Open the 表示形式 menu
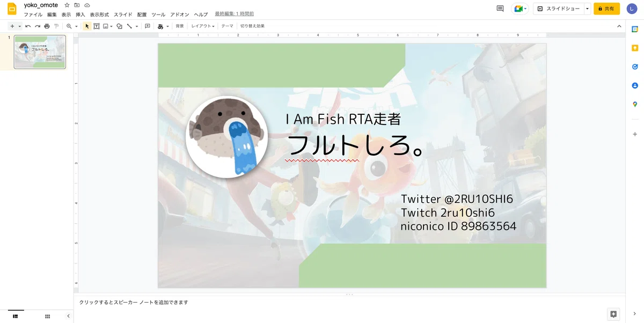 click(99, 14)
